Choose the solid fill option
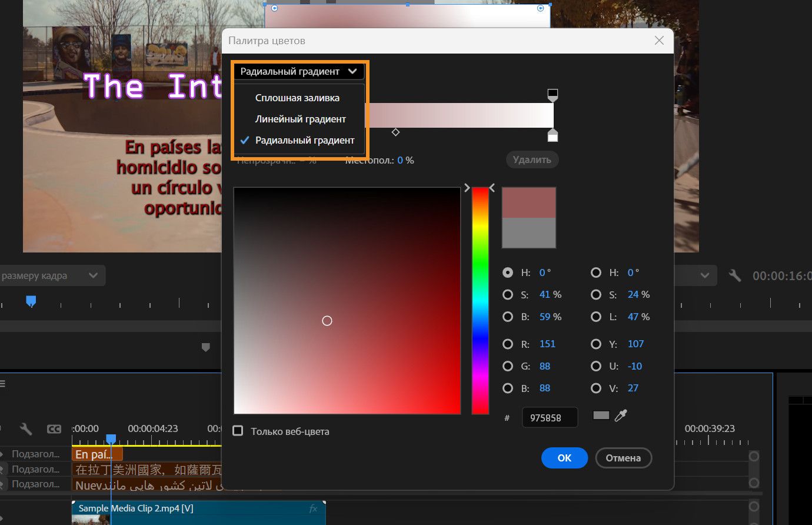 click(297, 98)
